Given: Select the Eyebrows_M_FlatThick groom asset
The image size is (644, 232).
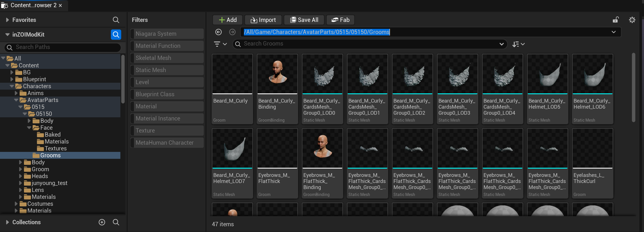Looking at the screenshot, I should [x=277, y=163].
